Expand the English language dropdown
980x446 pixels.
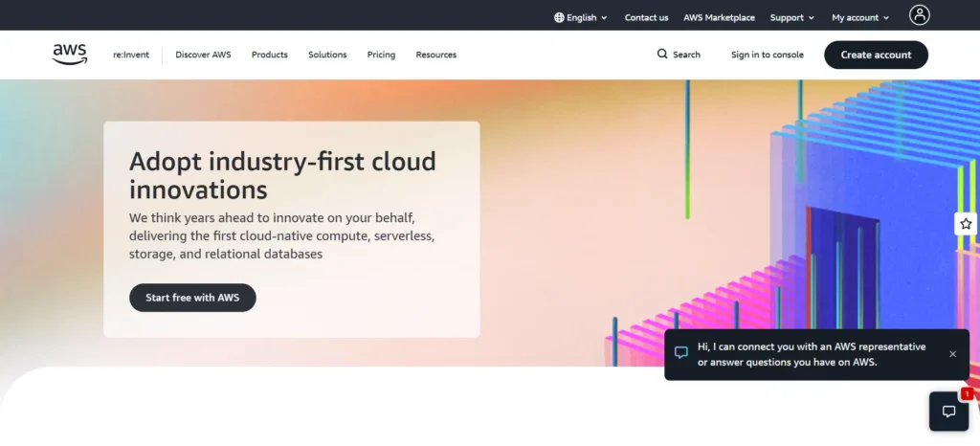[x=581, y=17]
